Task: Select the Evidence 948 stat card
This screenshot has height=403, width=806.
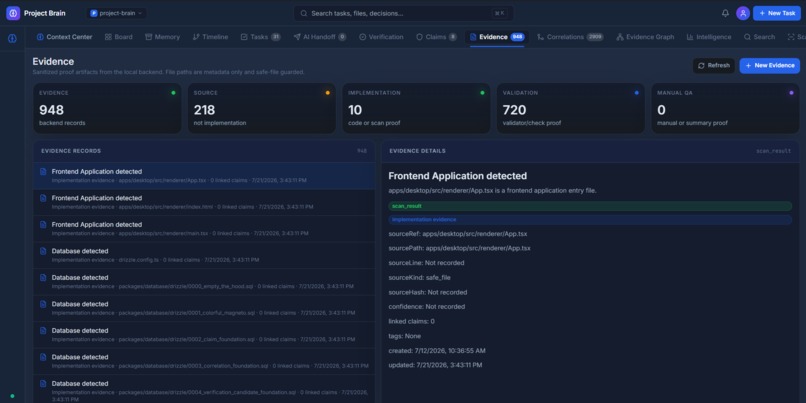Action: [x=107, y=108]
